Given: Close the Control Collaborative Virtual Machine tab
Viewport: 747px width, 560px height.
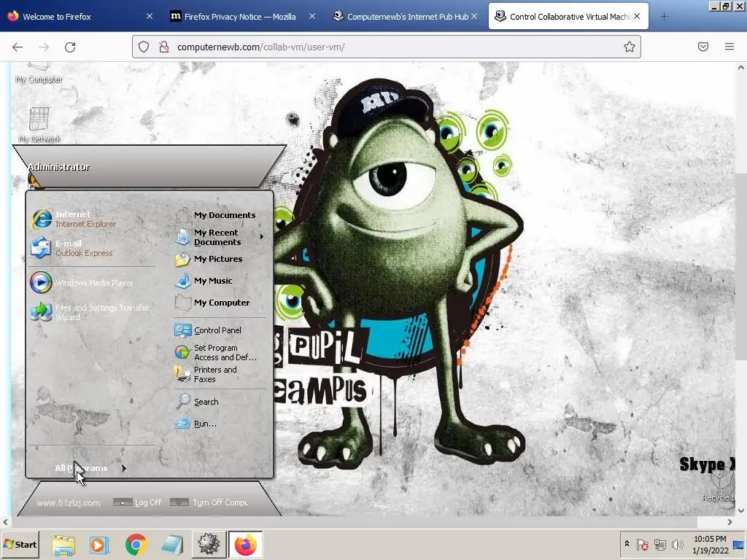Looking at the screenshot, I should coord(637,16).
